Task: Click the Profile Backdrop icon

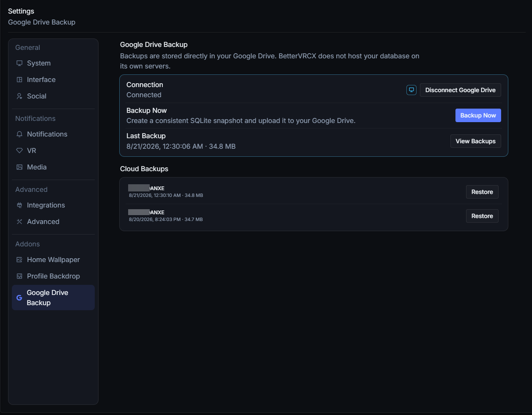Action: pos(19,276)
